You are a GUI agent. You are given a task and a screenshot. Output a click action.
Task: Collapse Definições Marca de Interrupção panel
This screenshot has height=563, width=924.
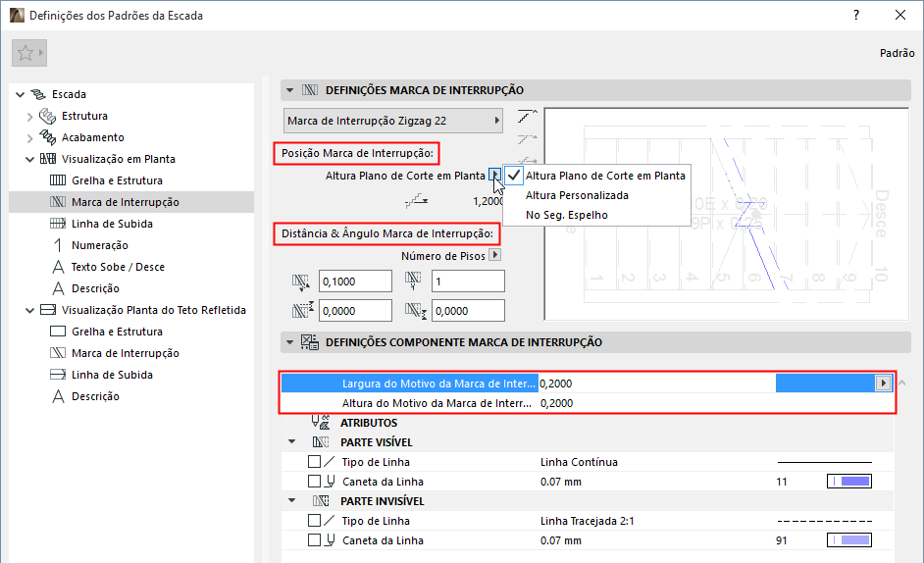pos(290,90)
